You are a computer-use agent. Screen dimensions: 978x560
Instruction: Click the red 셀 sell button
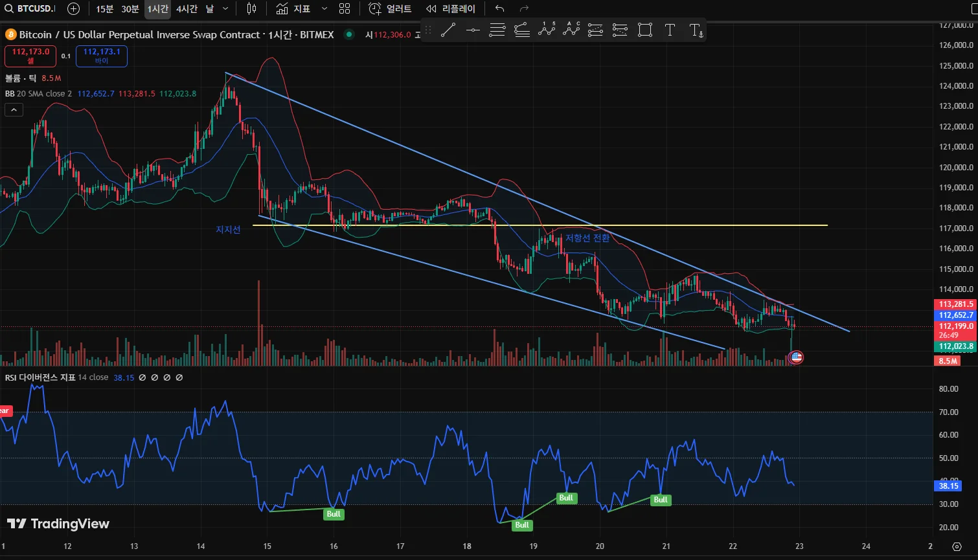click(x=30, y=56)
